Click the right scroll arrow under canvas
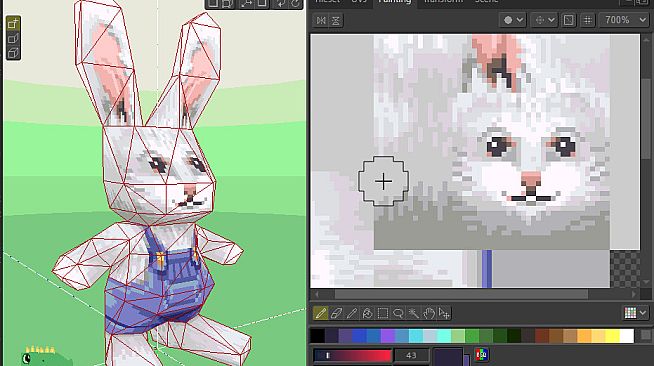The width and height of the screenshot is (654, 366). [634, 294]
